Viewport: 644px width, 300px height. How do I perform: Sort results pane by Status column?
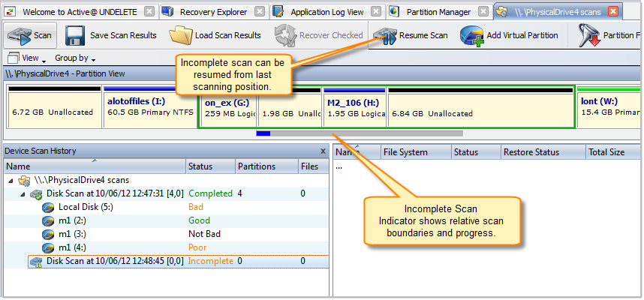click(x=476, y=152)
